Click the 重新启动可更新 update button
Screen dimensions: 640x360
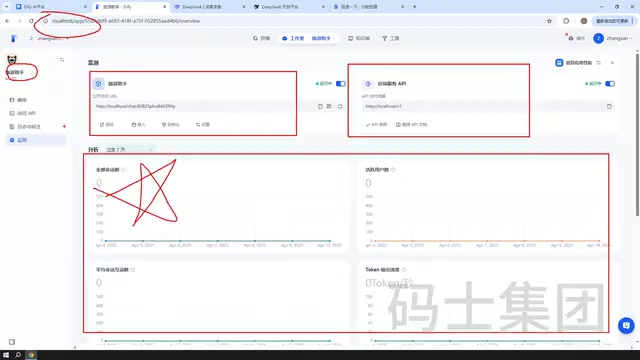[612, 21]
